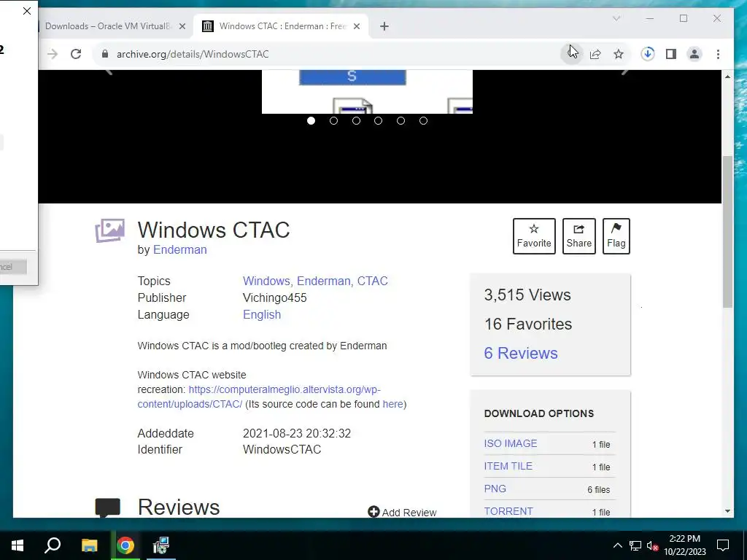The height and width of the screenshot is (560, 747).
Task: Show the fourth carousel image dot
Action: 379,121
